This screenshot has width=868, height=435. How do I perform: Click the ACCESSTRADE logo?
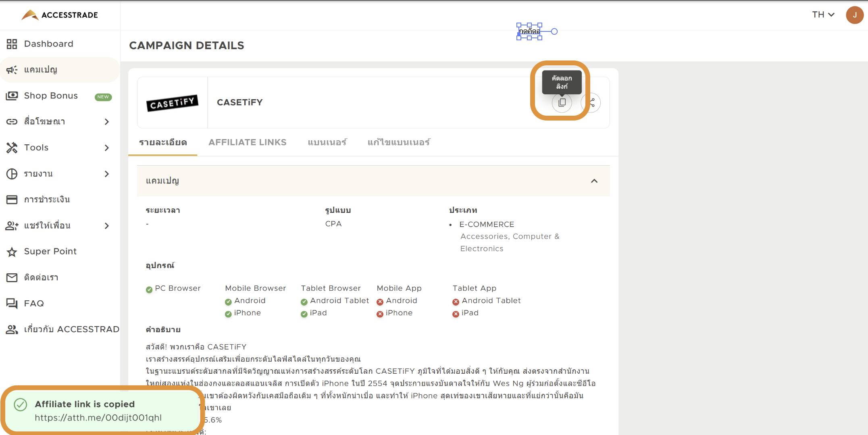[x=60, y=15]
